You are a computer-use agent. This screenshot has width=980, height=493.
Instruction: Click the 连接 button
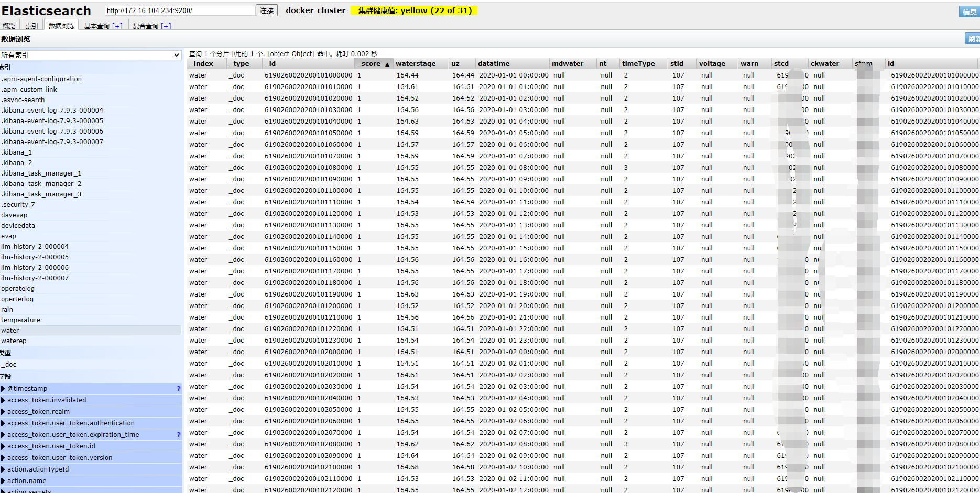coord(266,10)
